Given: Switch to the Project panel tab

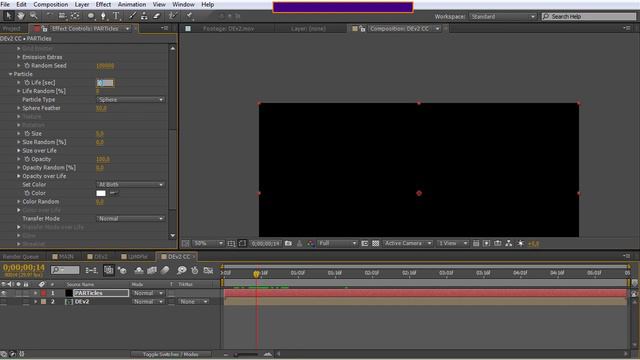Looking at the screenshot, I should [11, 29].
